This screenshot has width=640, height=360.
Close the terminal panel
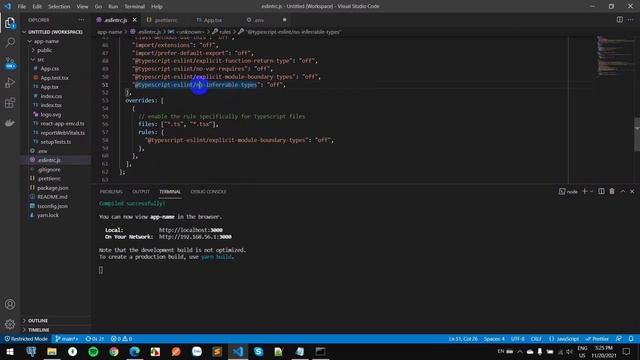click(x=632, y=191)
